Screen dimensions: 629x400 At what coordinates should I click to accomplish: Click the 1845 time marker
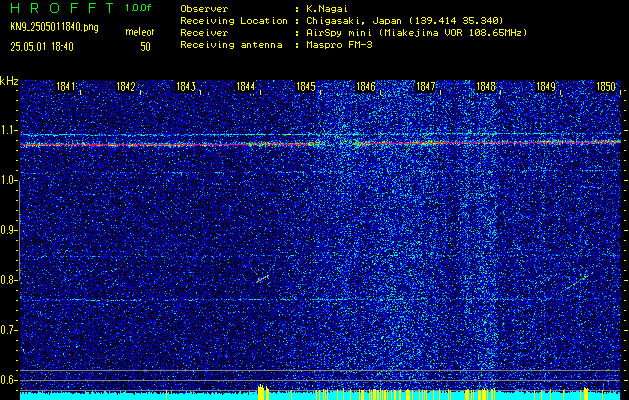tap(306, 87)
